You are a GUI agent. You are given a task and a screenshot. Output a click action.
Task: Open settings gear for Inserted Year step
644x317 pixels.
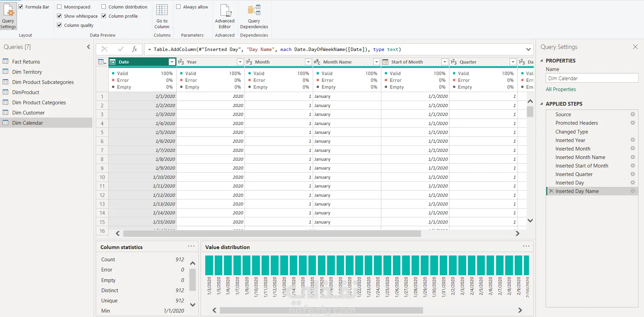pos(633,140)
